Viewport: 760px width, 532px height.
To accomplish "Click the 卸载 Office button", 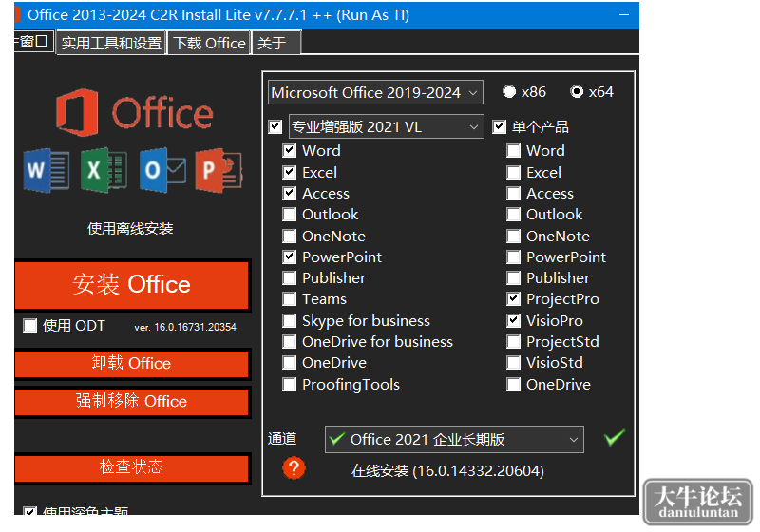I will (131, 364).
